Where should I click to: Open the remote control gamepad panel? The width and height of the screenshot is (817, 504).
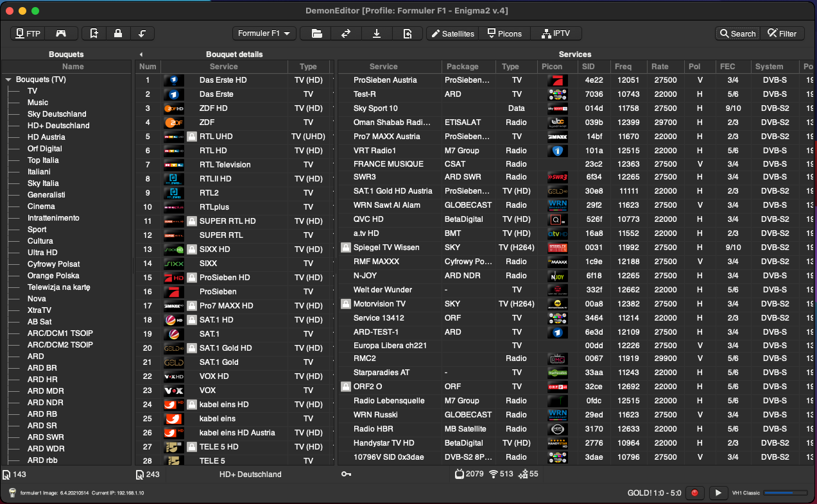coord(62,33)
